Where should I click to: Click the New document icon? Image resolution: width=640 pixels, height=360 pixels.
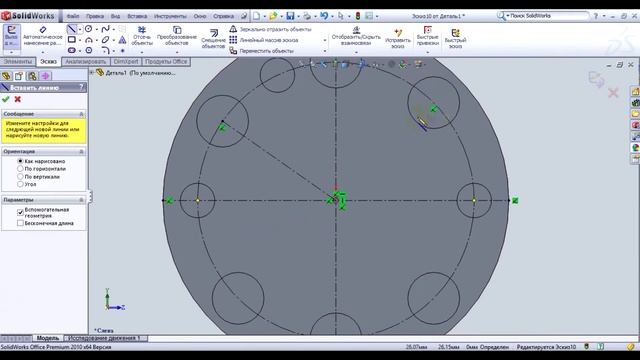click(x=256, y=16)
